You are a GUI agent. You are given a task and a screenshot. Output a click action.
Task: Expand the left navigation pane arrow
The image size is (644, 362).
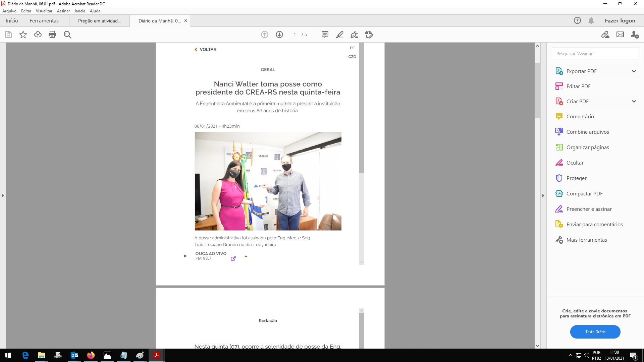click(x=3, y=195)
